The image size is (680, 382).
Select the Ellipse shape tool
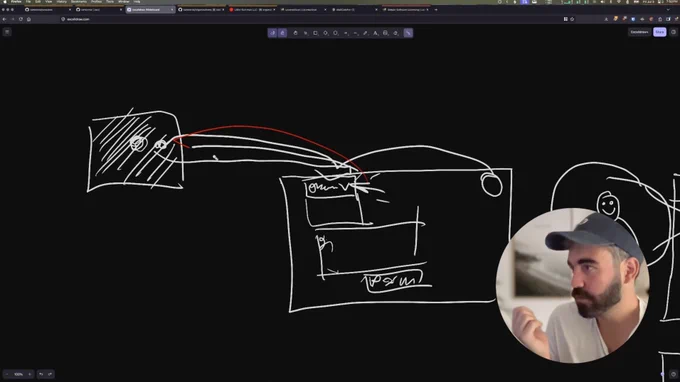335,33
